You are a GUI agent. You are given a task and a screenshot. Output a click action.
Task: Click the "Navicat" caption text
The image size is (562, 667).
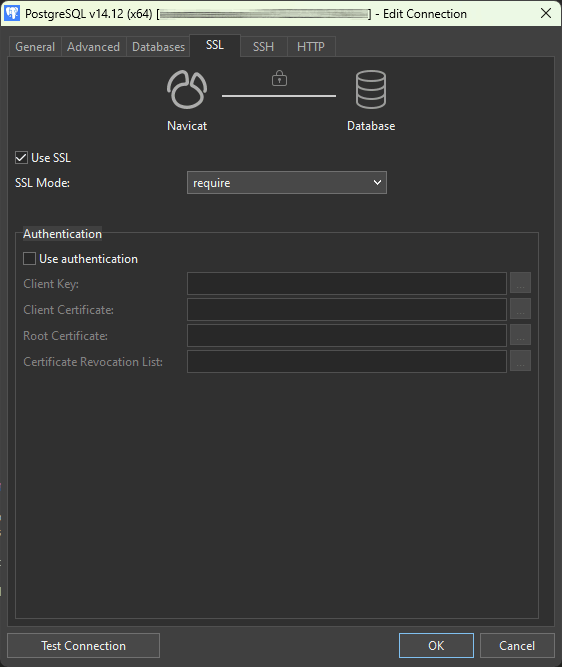click(187, 126)
